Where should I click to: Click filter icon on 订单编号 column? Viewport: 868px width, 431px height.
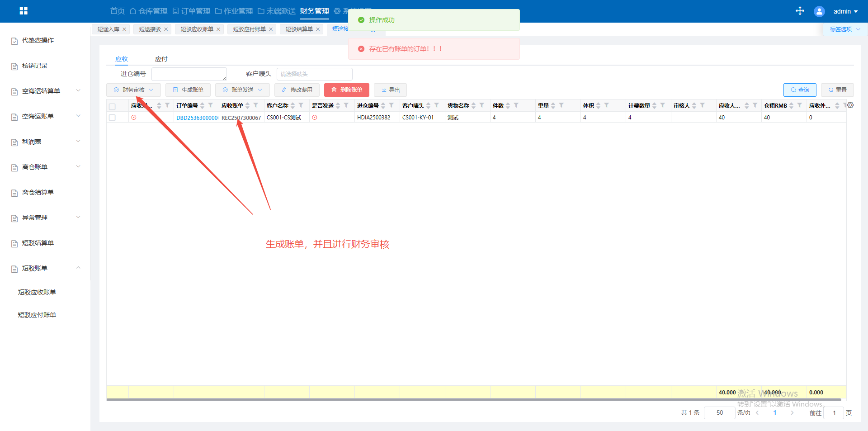[x=211, y=105]
